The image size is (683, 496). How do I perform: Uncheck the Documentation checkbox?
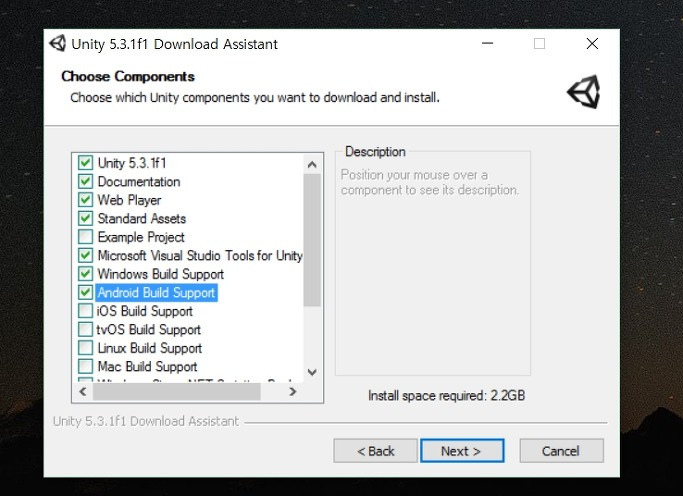85,181
